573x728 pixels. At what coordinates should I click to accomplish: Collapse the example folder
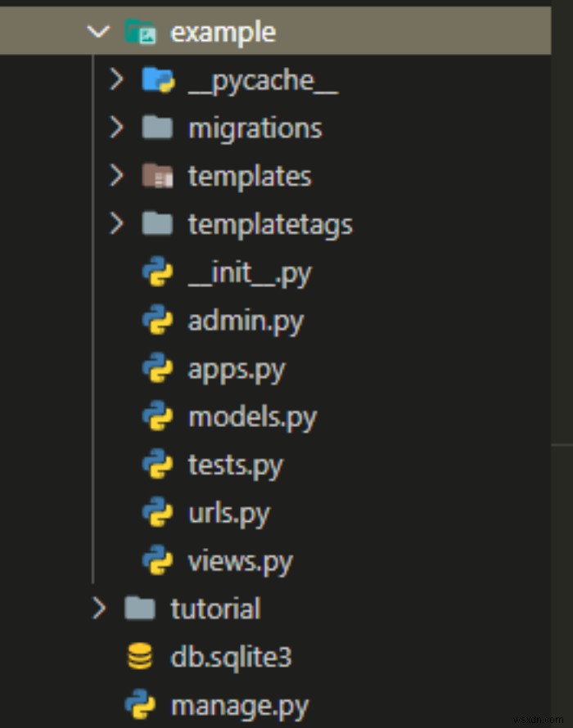98,31
